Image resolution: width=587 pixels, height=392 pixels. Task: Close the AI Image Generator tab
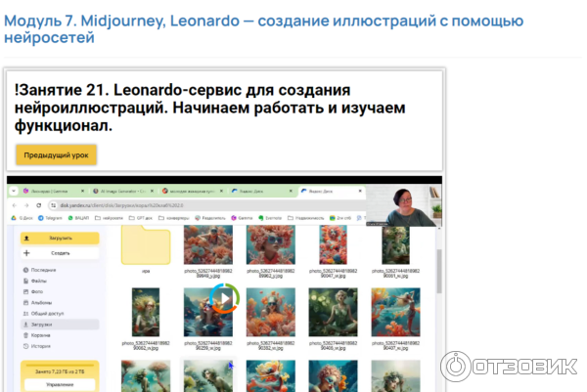pyautogui.click(x=152, y=191)
